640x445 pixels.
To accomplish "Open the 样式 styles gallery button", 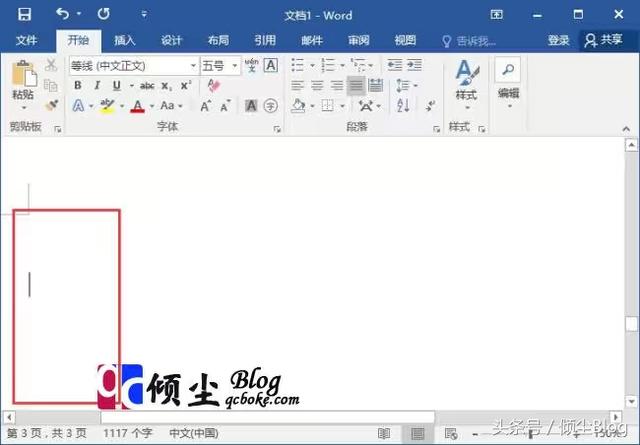I will click(467, 85).
